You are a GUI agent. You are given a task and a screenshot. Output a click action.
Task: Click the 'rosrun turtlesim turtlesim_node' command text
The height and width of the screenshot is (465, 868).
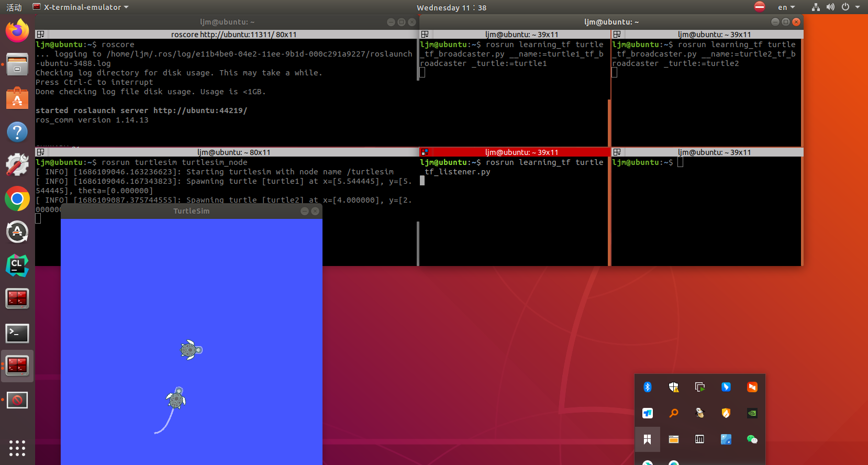click(x=174, y=162)
